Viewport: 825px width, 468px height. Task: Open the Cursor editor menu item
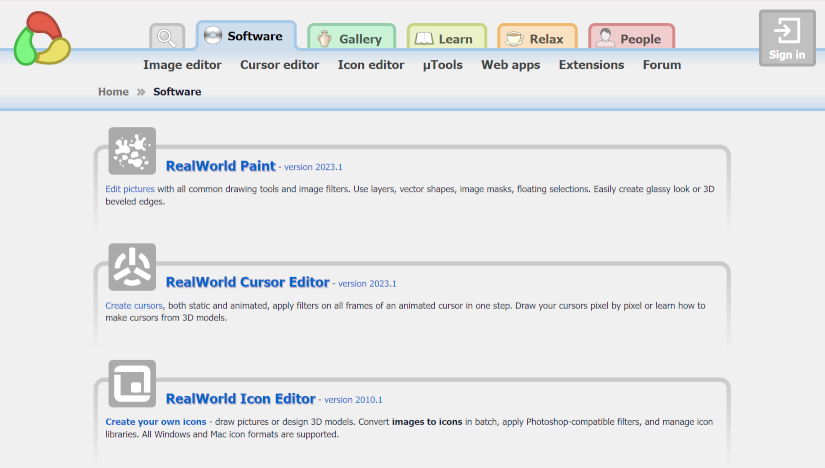pos(279,65)
